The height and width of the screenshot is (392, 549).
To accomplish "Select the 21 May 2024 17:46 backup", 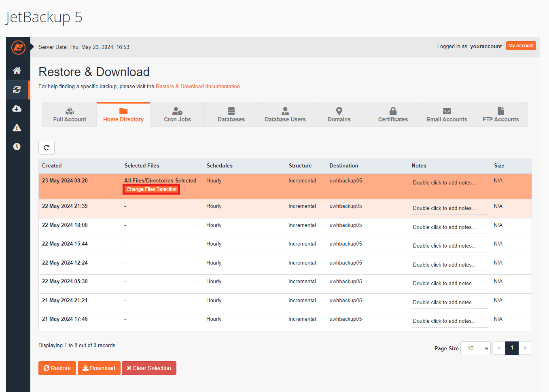I will tap(285, 322).
